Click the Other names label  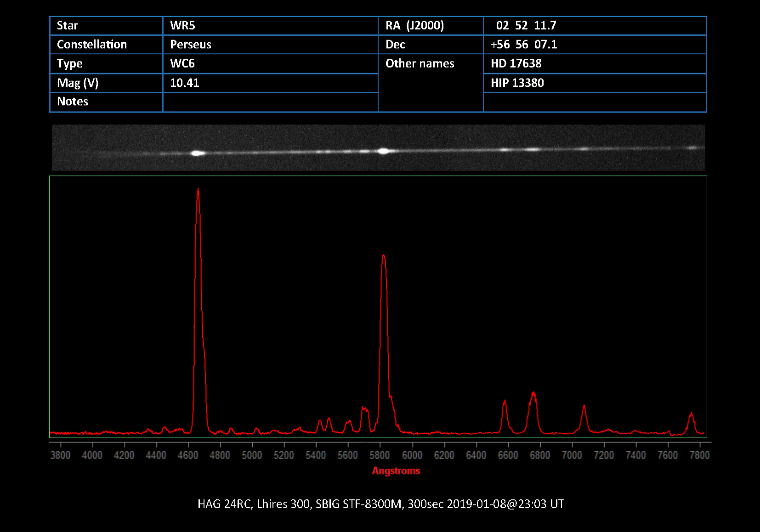tap(420, 63)
